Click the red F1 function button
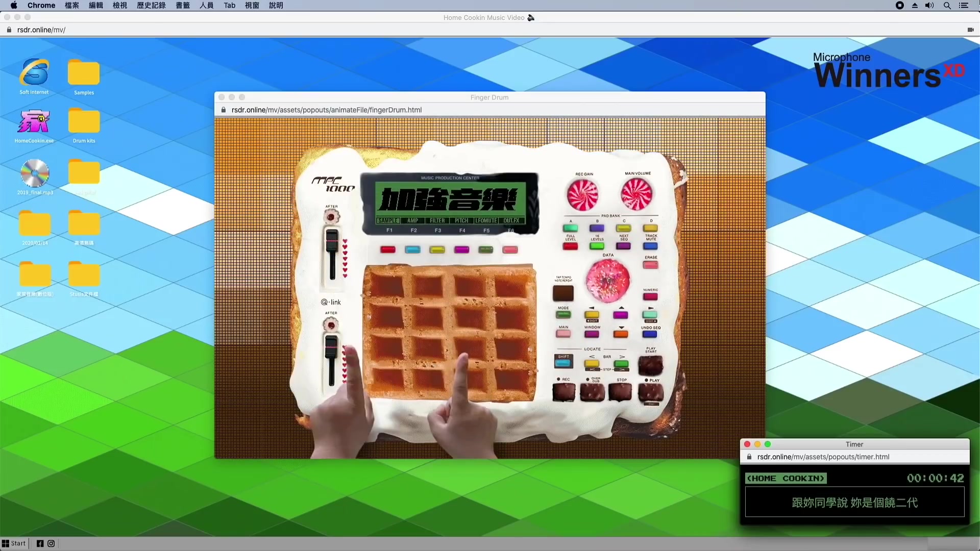Viewport: 980px width, 551px height. (388, 249)
